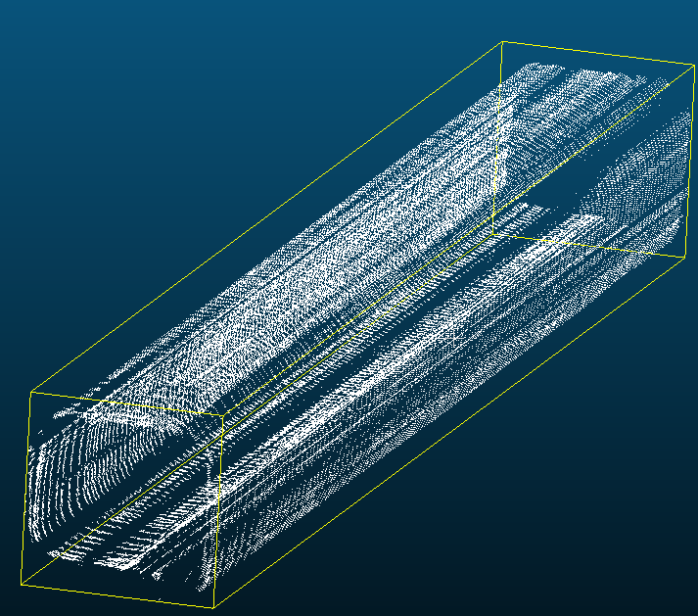This screenshot has height=616, width=698.
Task: Click the far face's lower-right bounding box corner
Action: coord(681,259)
